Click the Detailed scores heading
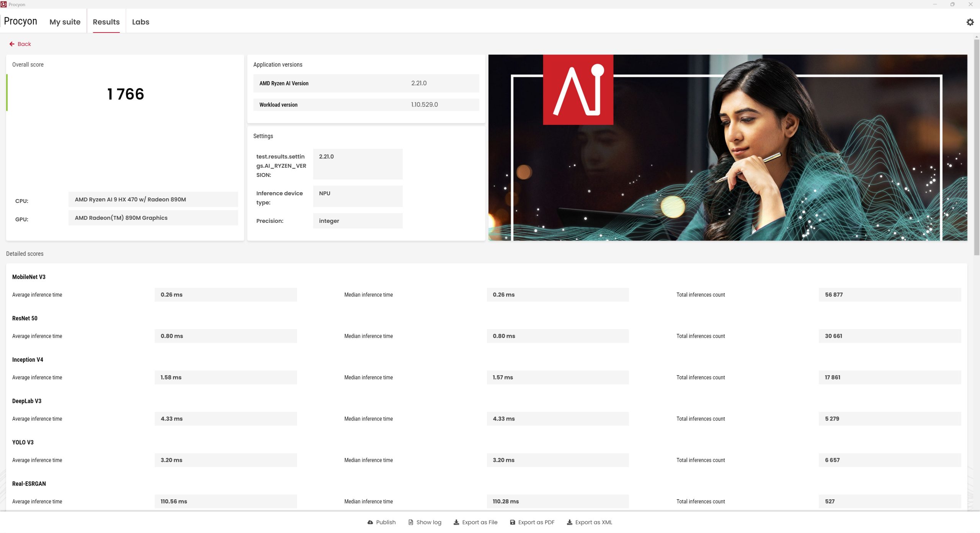 [x=25, y=253]
